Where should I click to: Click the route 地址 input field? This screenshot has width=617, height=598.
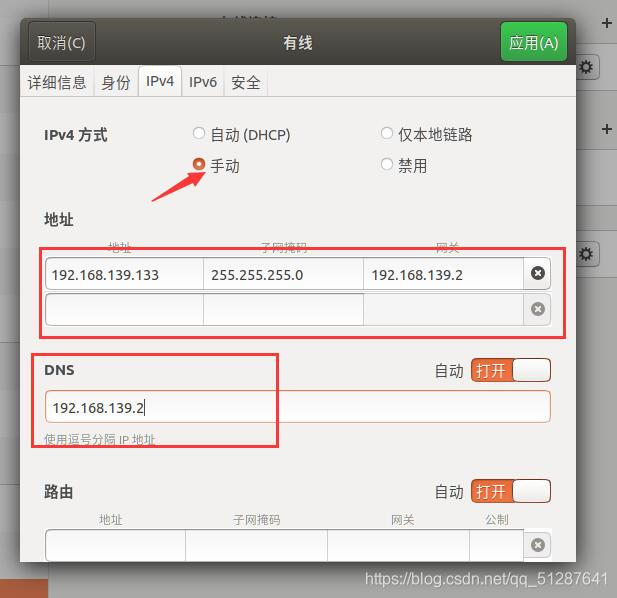pos(115,545)
